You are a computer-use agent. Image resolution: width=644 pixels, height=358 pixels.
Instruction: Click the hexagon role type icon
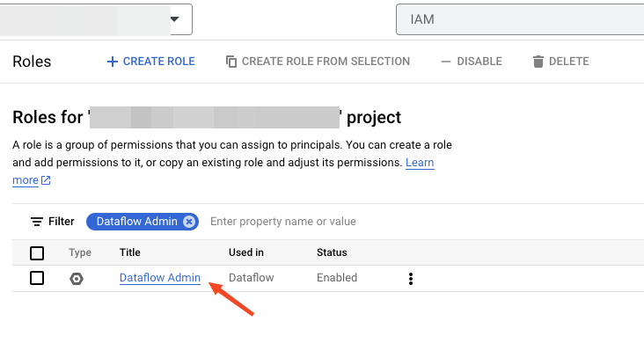coord(77,278)
